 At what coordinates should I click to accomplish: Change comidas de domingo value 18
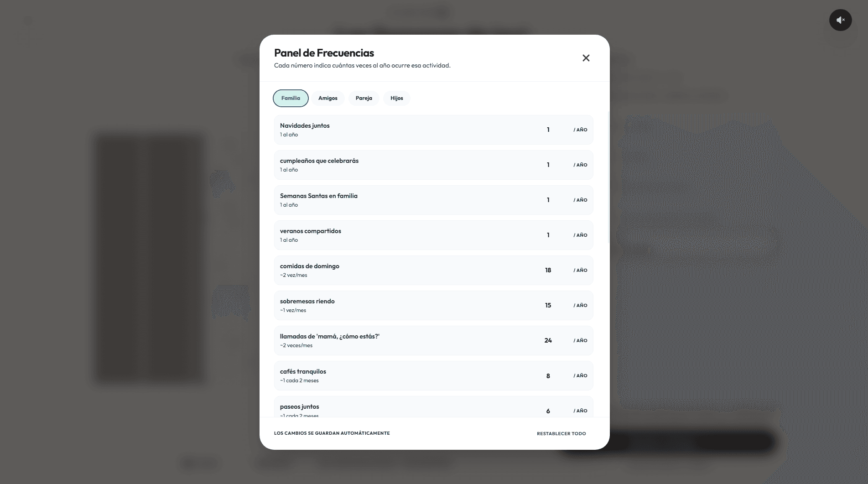(548, 270)
